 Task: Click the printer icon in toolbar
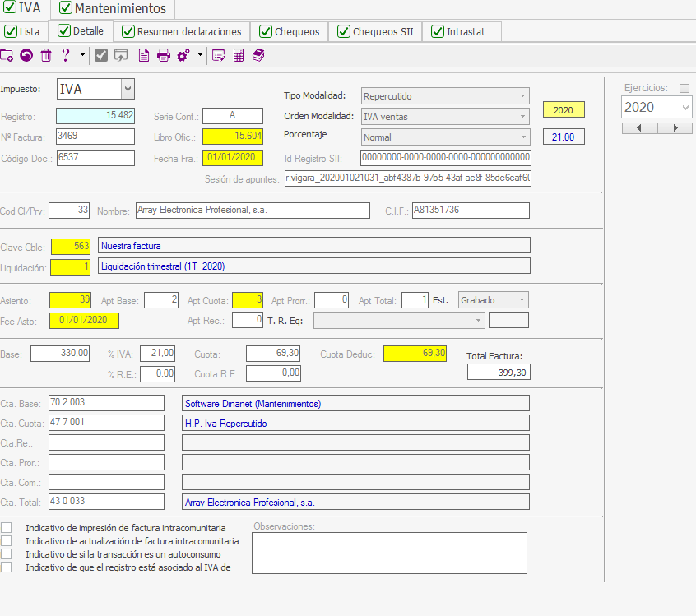coord(164,56)
